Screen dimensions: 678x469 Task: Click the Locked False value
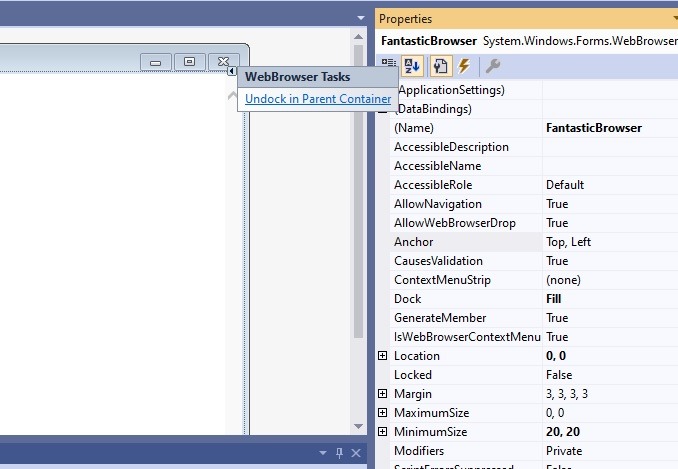pyautogui.click(x=559, y=375)
